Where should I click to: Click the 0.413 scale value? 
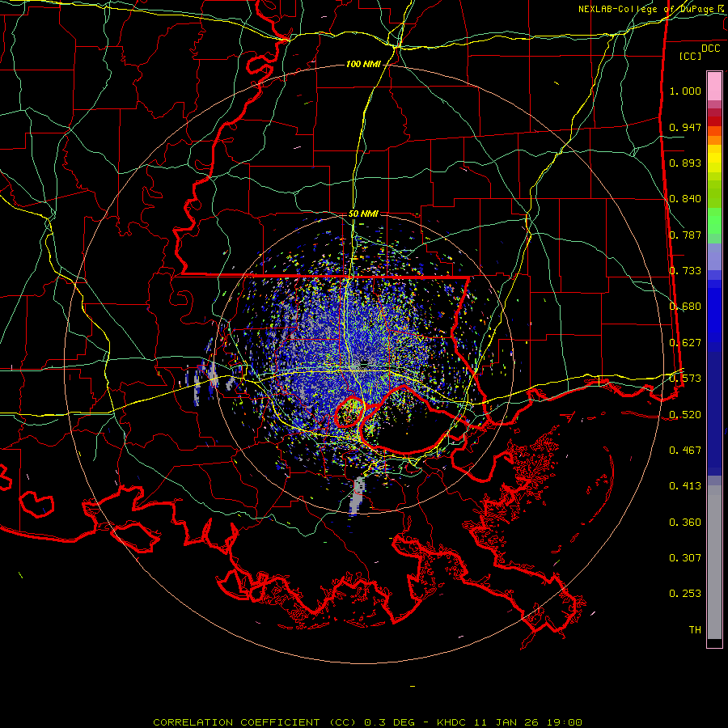[685, 486]
